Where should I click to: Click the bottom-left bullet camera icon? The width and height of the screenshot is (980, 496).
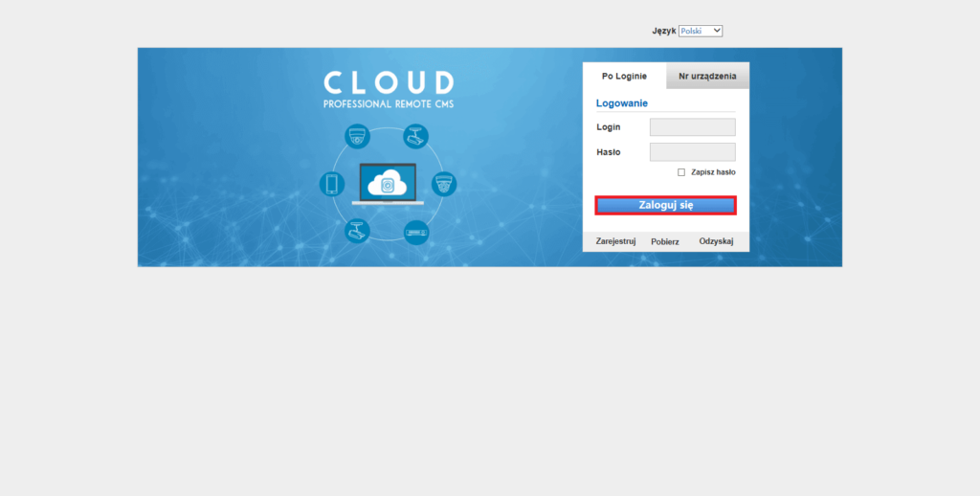[358, 231]
